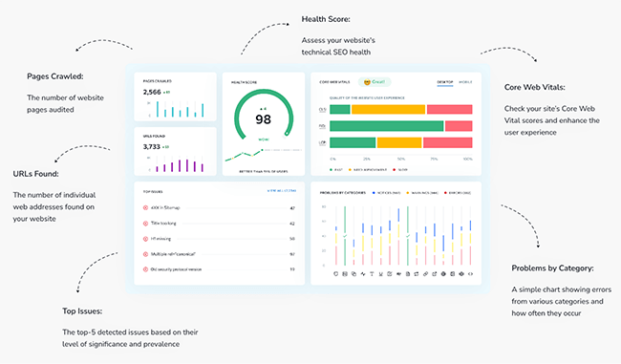Image resolution: width=621 pixels, height=364 pixels.
Task: Toggle the Slow legend item with red dot
Action: pos(400,169)
